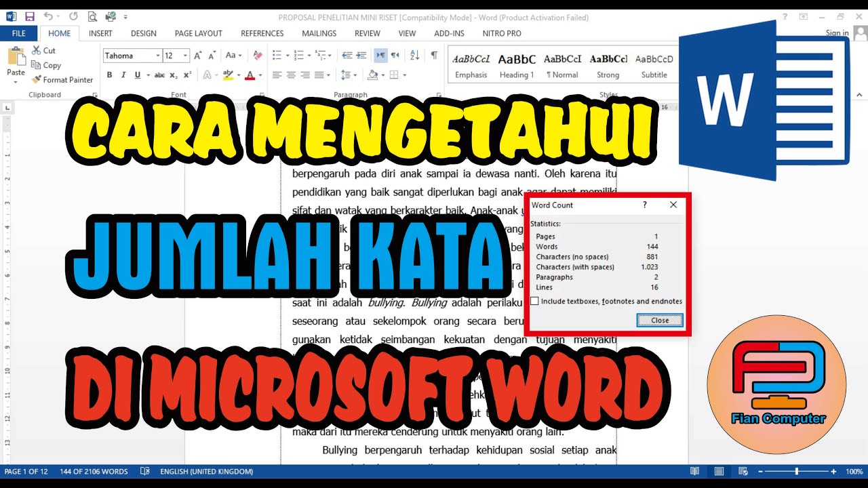Image resolution: width=868 pixels, height=488 pixels.
Task: Open Word Help question mark
Action: point(785,16)
